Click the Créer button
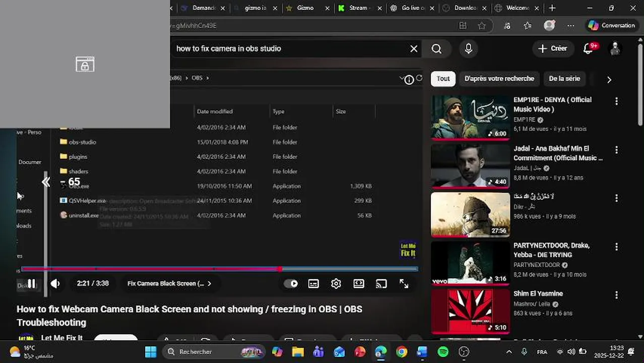 (553, 48)
